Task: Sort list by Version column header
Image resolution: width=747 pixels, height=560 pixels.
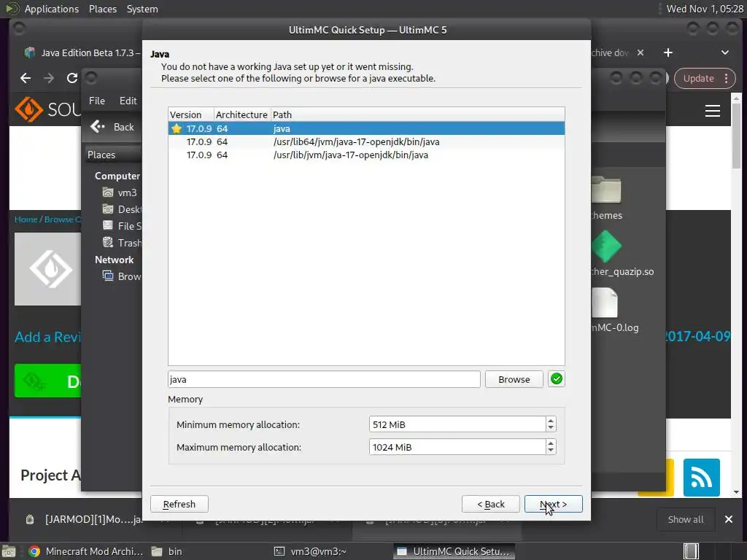Action: (x=190, y=114)
